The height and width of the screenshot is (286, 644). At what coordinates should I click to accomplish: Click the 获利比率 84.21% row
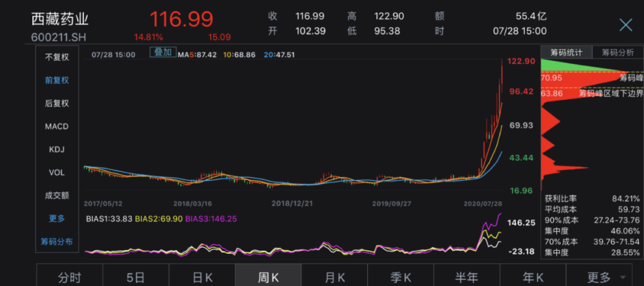(x=592, y=199)
